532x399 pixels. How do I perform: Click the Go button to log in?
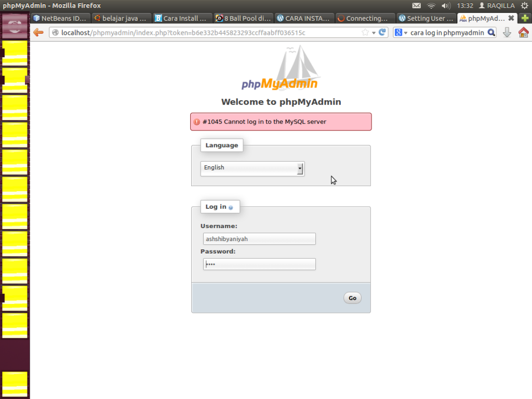352,298
